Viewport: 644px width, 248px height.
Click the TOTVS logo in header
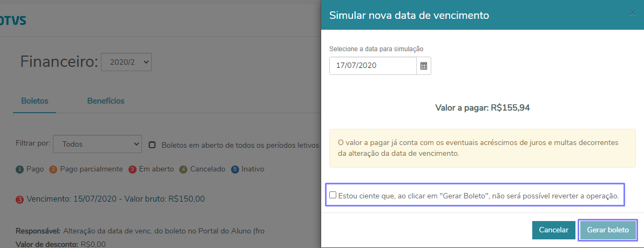click(x=12, y=21)
